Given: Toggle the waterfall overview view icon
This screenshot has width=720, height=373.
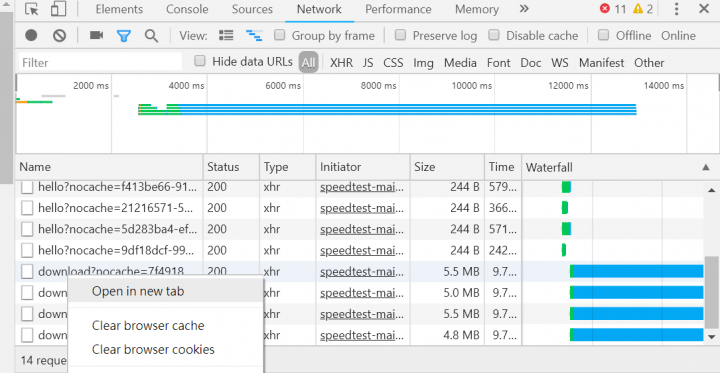Looking at the screenshot, I should pos(254,35).
